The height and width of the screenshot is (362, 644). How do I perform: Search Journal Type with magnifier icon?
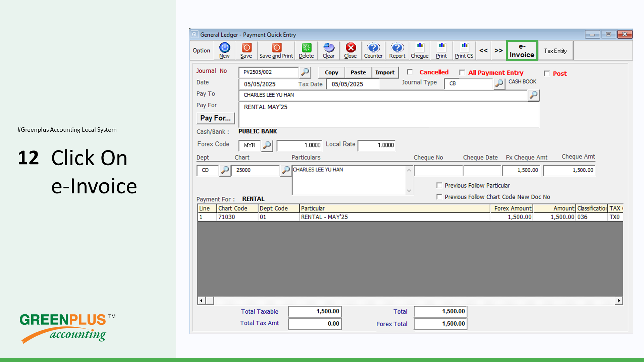(x=499, y=83)
